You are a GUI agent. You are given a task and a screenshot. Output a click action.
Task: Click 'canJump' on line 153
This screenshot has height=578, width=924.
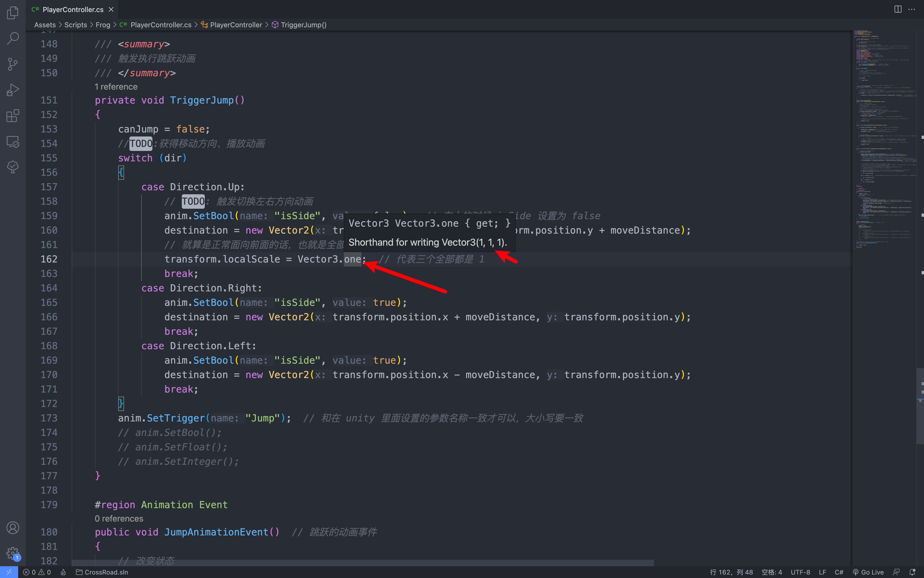click(x=138, y=129)
